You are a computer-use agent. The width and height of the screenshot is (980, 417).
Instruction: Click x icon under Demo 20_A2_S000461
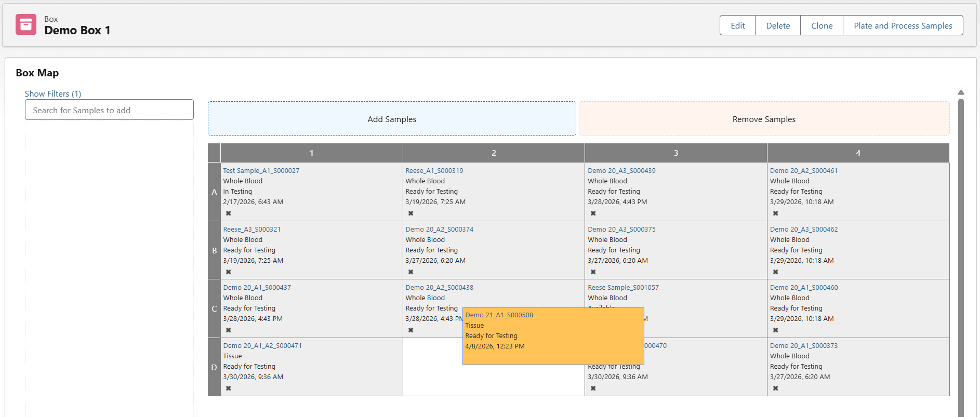[775, 213]
